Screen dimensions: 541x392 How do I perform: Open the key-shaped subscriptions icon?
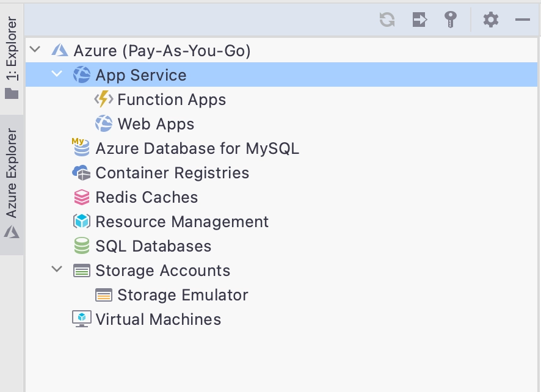(450, 20)
